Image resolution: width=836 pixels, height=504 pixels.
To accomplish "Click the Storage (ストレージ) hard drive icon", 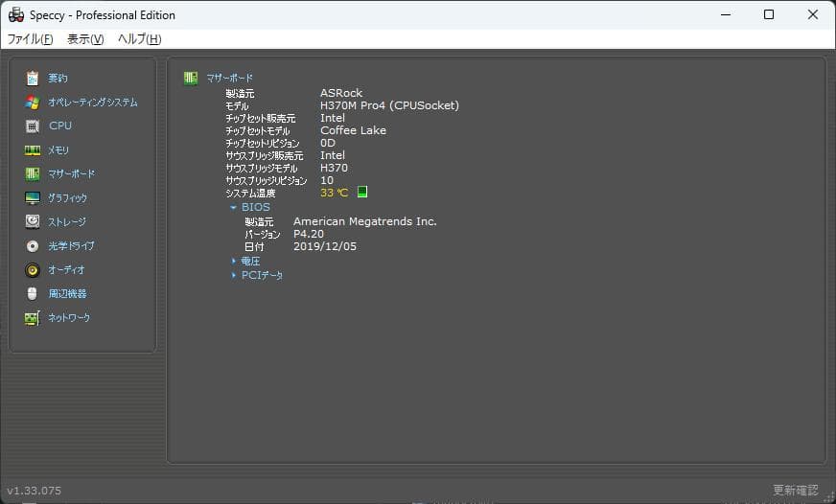I will 32,221.
